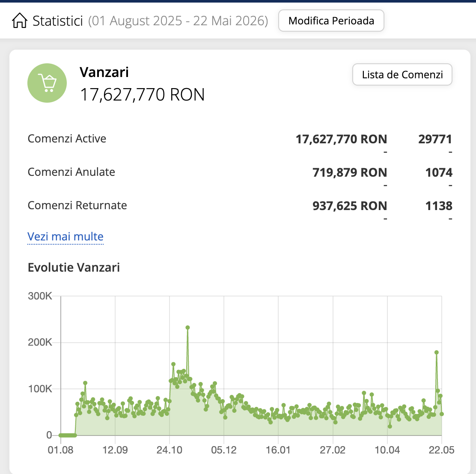Click the green shopping cart Vanzari icon
The image size is (476, 474).
[47, 83]
